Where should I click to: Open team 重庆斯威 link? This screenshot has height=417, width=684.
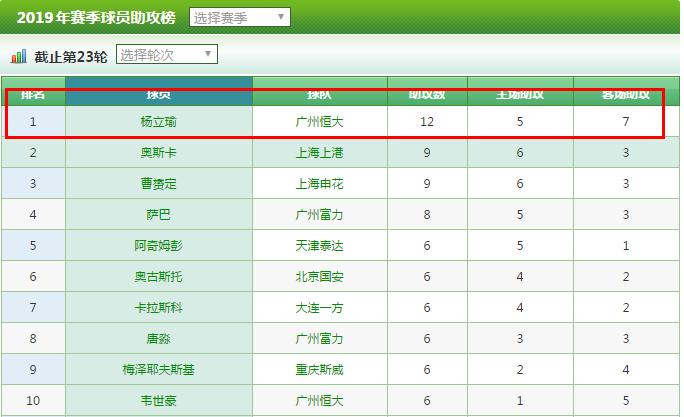[x=319, y=369]
